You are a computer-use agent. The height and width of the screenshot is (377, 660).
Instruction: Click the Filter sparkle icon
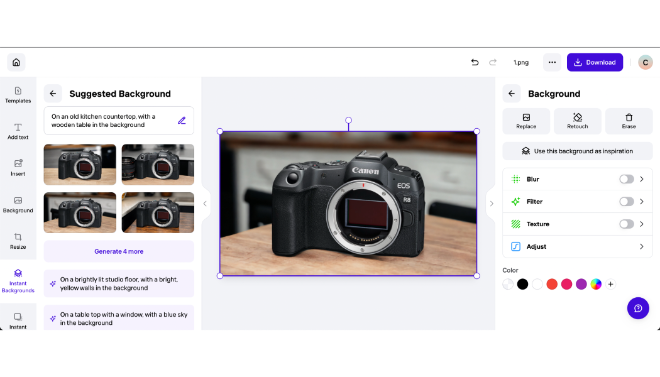coord(516,202)
